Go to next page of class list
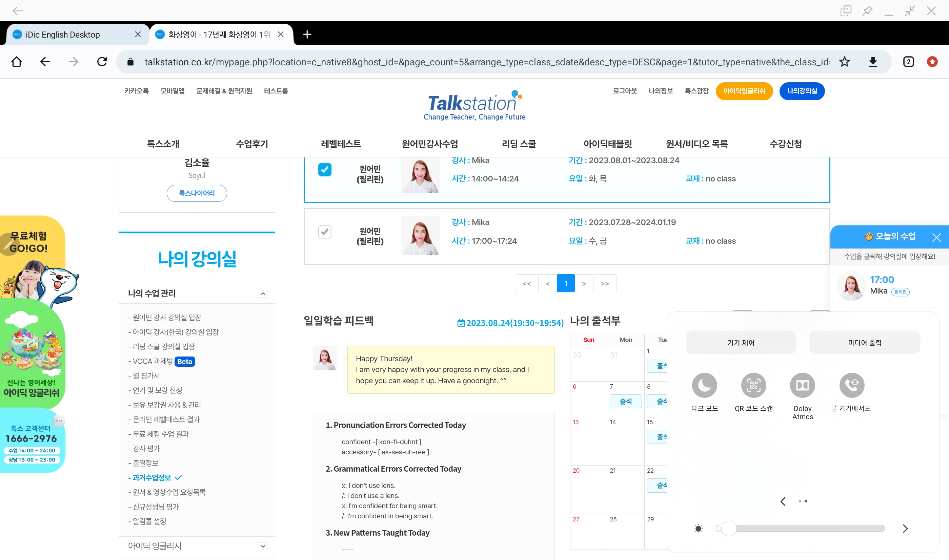The height and width of the screenshot is (560, 949). 584,283
